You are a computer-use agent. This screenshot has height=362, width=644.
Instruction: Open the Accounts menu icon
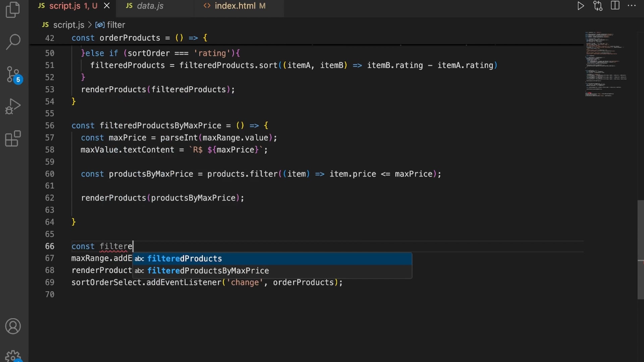(x=13, y=326)
